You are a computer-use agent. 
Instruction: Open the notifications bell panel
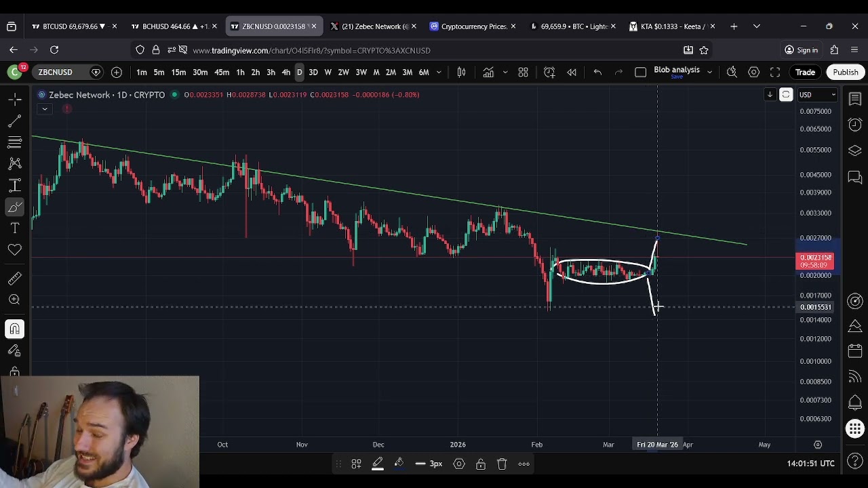pos(855,403)
